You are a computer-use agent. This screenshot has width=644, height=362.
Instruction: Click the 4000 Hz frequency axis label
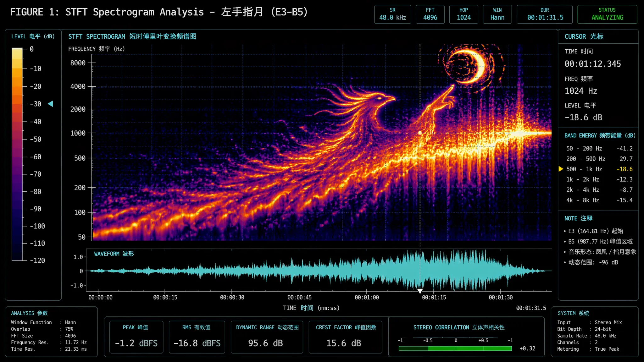[78, 86]
